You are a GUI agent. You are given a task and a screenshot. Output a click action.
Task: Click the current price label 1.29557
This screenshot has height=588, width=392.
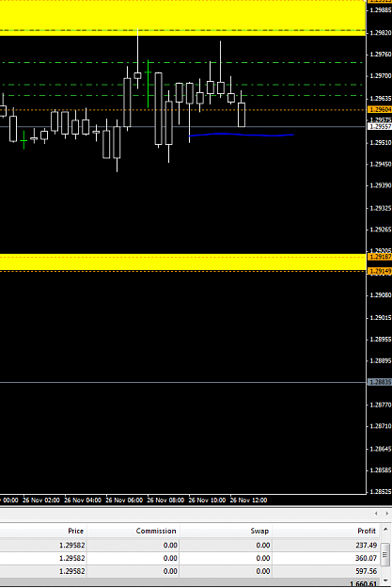(x=380, y=126)
